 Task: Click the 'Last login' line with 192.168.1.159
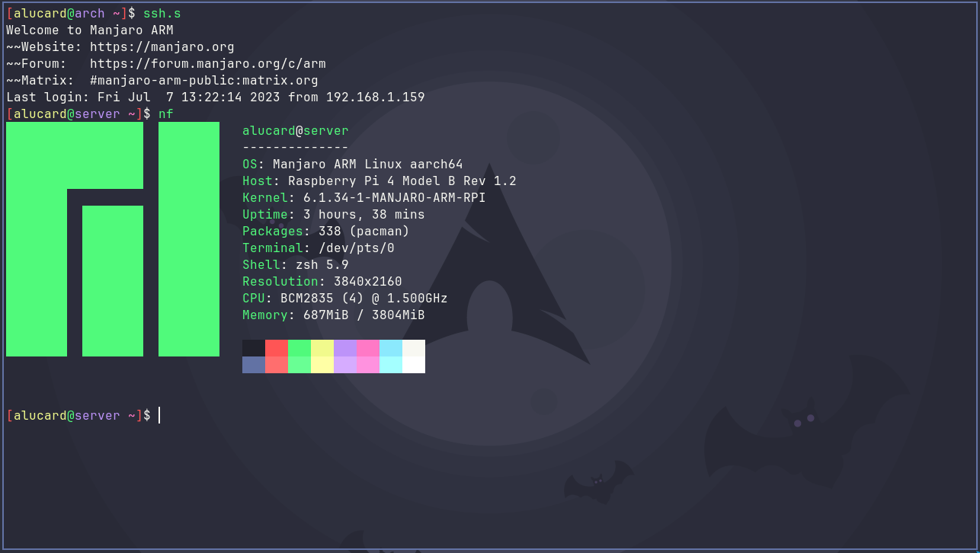click(216, 97)
